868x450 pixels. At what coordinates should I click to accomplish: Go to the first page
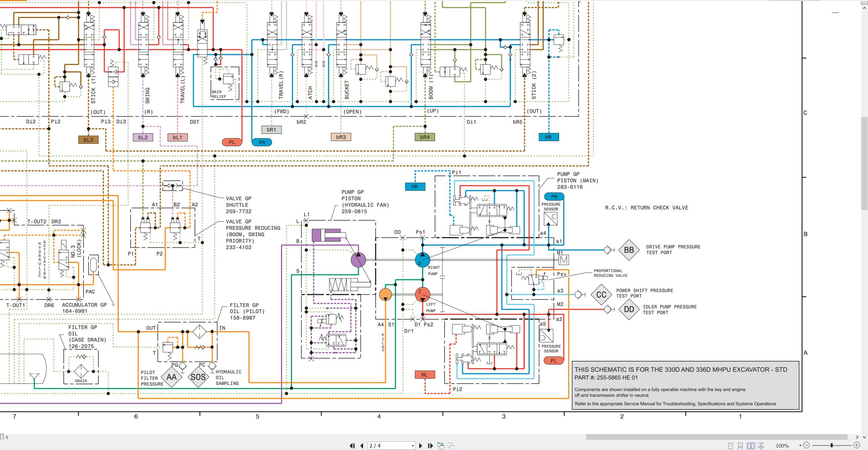[x=352, y=446]
